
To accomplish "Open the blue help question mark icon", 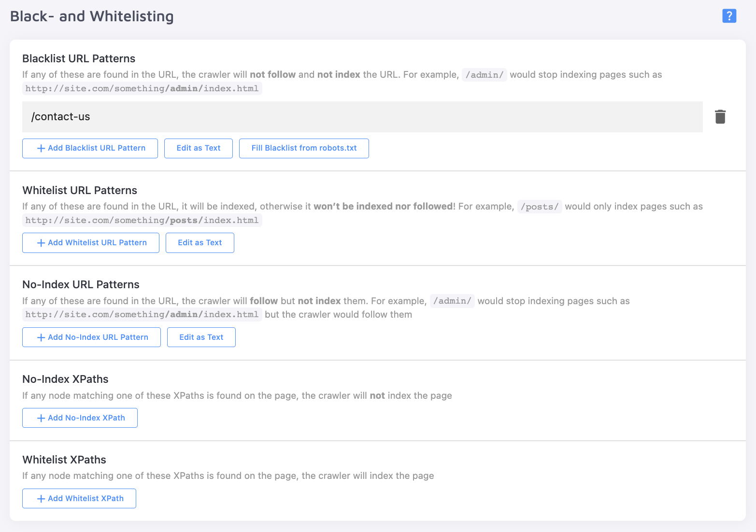I will 729,16.
